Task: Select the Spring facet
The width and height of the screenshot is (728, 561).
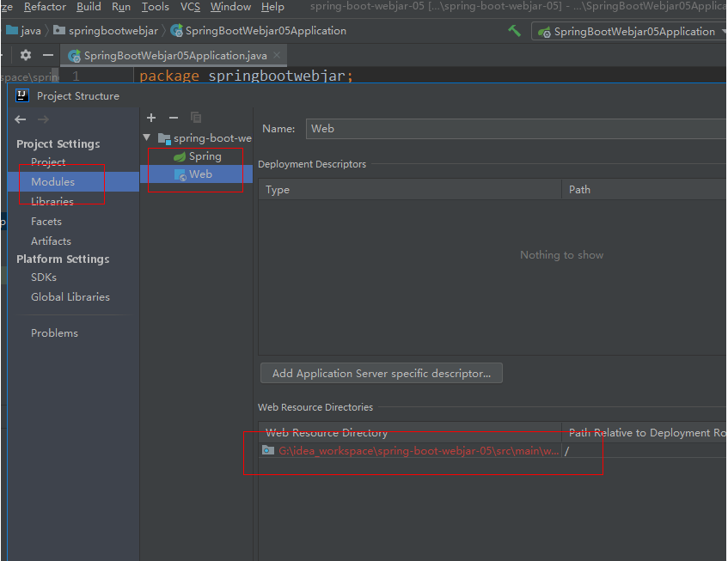Action: pos(198,156)
